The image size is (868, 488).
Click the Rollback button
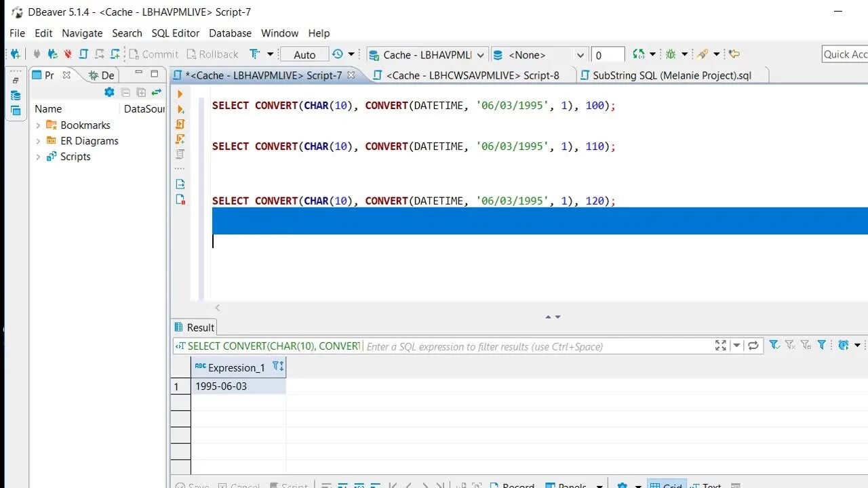tap(212, 54)
